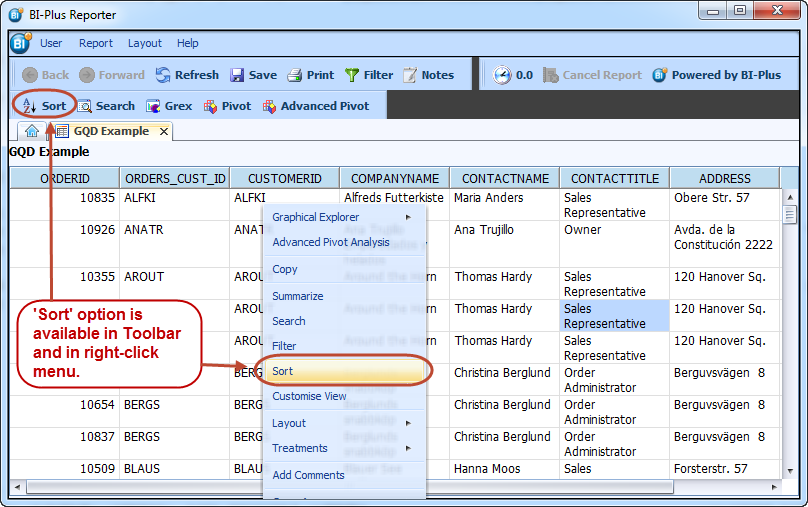
Task: Click the vertical scrollbar down arrow
Action: pyautogui.click(x=789, y=470)
